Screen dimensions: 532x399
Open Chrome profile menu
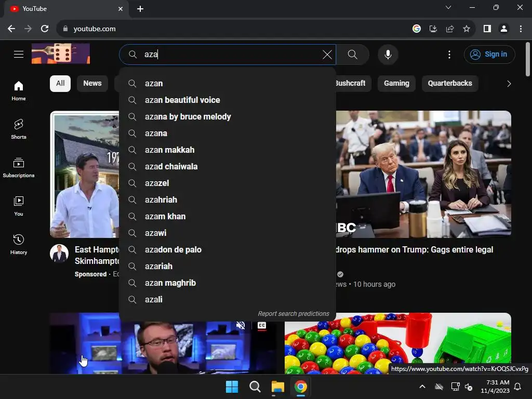click(x=504, y=29)
